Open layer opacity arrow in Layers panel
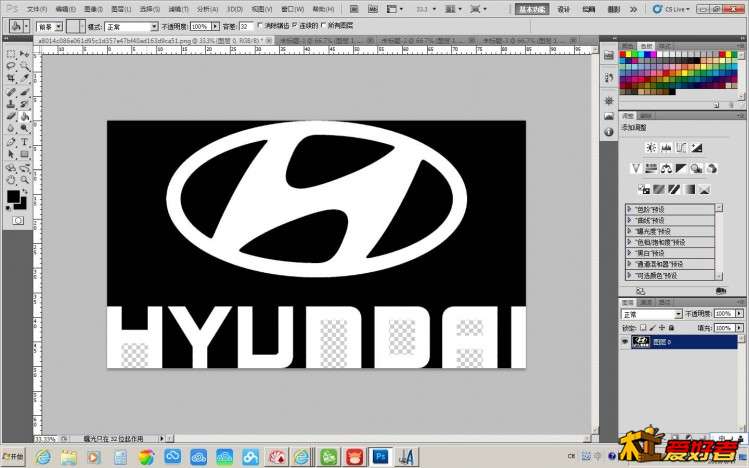 click(x=739, y=314)
